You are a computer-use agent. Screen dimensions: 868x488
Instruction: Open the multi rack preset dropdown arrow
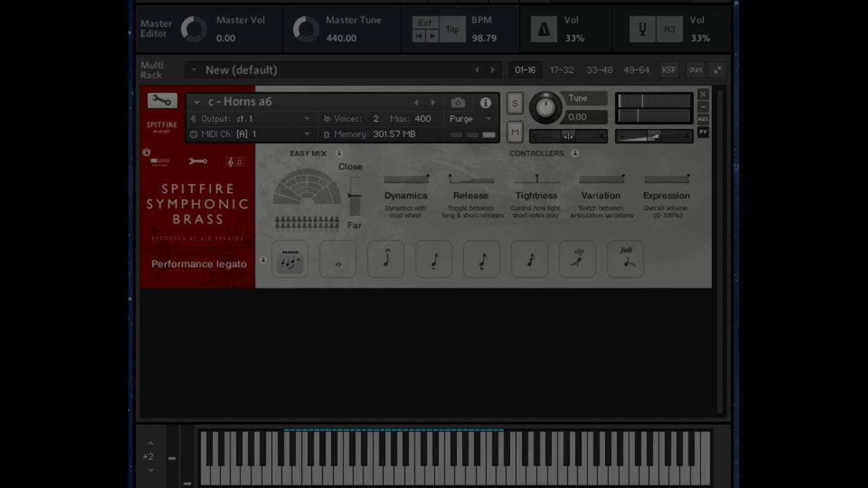point(194,70)
